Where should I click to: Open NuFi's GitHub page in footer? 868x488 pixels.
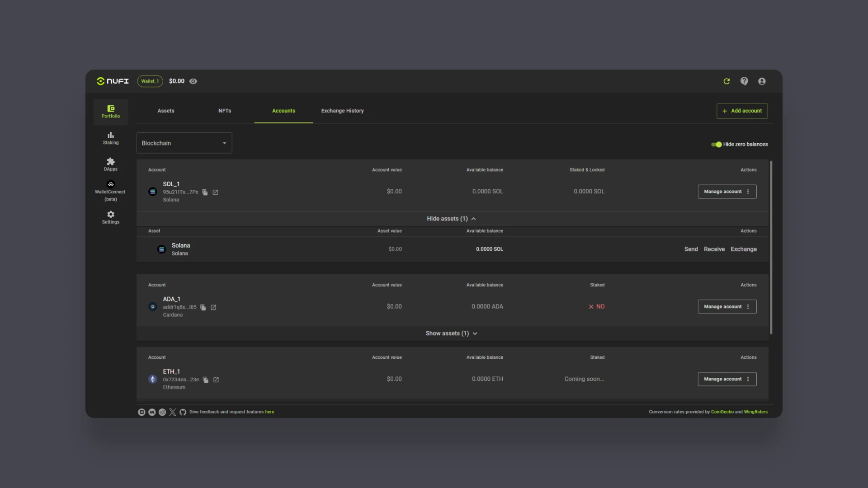click(183, 412)
